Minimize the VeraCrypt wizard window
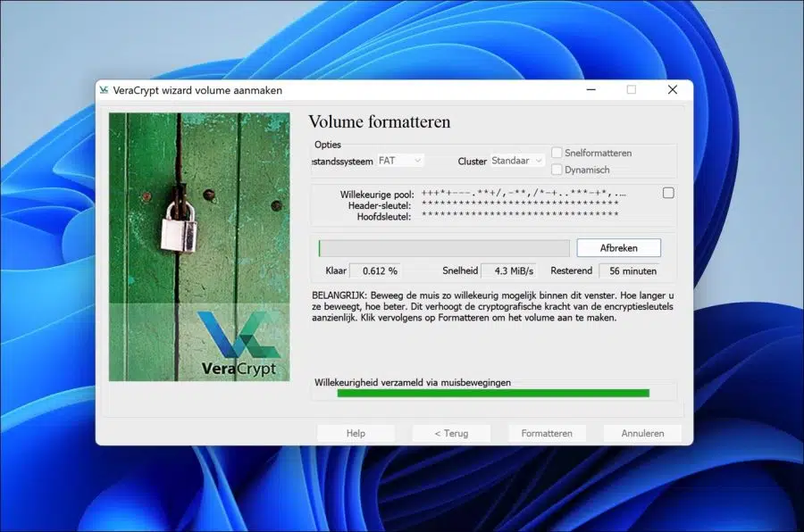The image size is (804, 532). click(591, 89)
